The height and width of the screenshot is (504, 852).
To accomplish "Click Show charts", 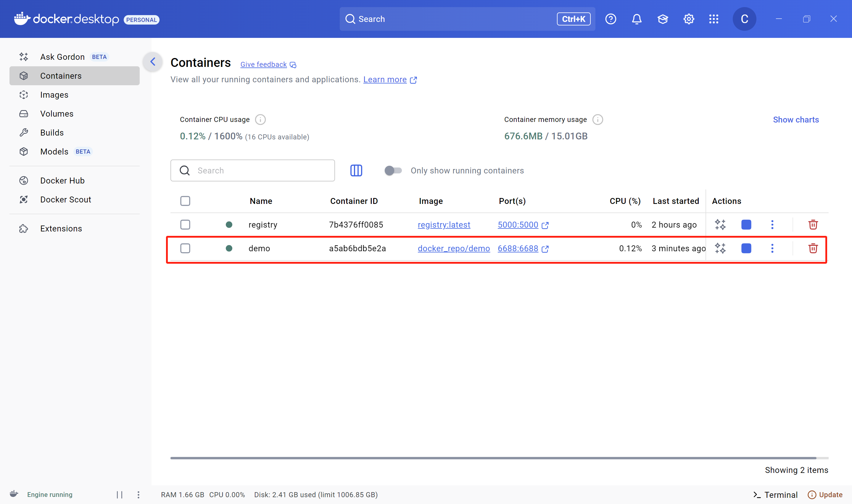I will [x=796, y=120].
